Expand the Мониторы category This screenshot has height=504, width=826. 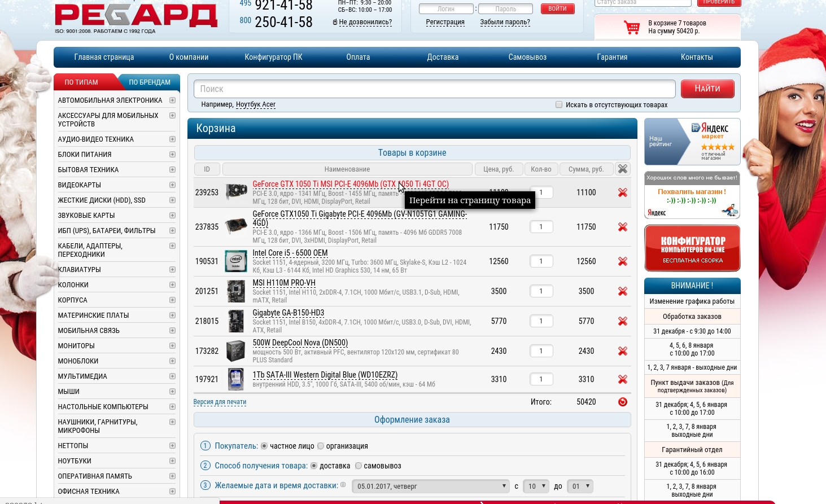[172, 346]
